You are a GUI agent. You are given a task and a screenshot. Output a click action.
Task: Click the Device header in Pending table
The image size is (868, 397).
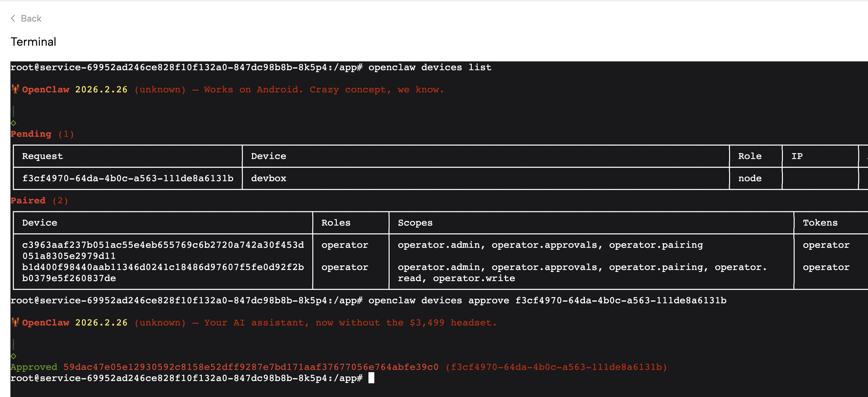coord(269,156)
